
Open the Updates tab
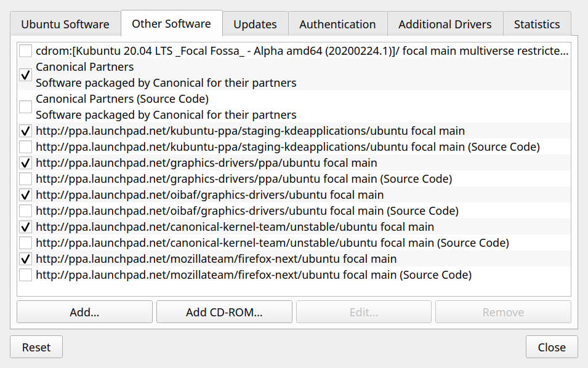pos(255,25)
